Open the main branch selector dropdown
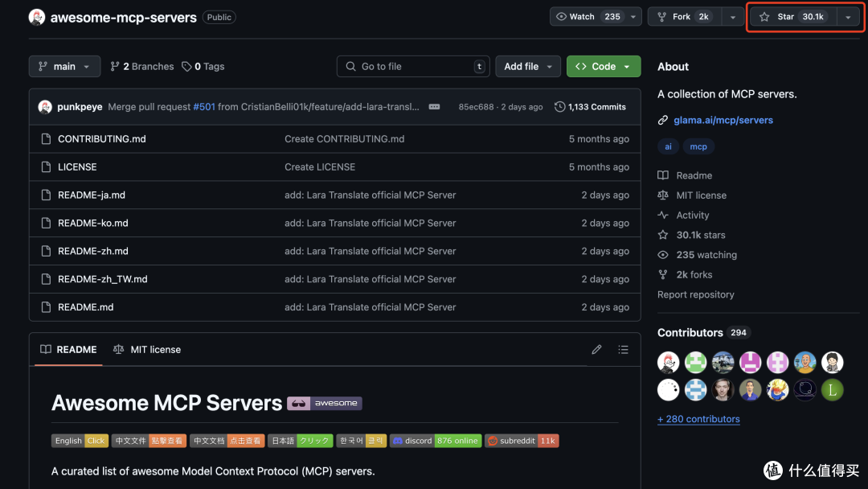 [65, 67]
